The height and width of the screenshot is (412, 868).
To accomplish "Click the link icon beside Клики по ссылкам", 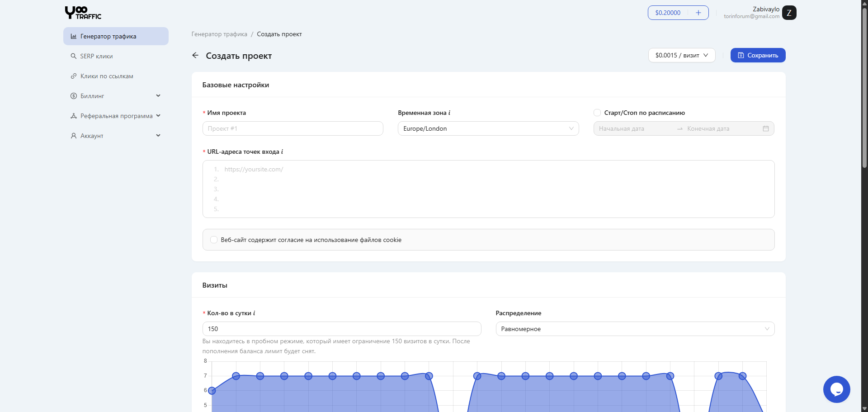I will coord(74,76).
